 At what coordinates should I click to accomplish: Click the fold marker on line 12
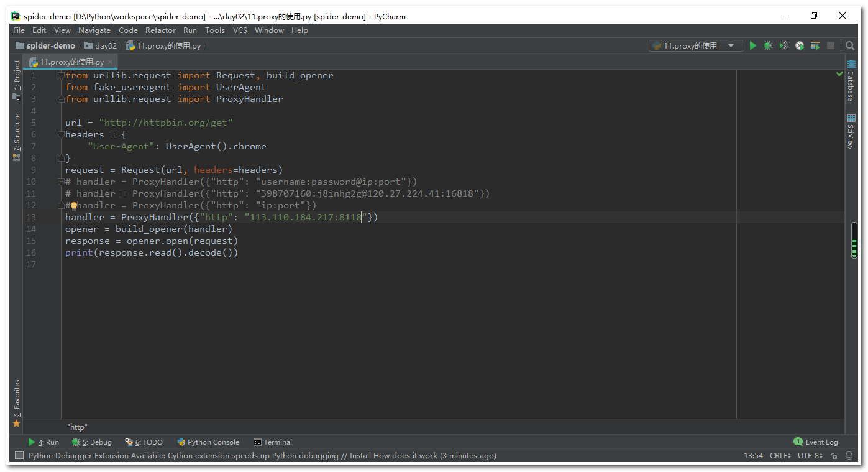(61, 205)
